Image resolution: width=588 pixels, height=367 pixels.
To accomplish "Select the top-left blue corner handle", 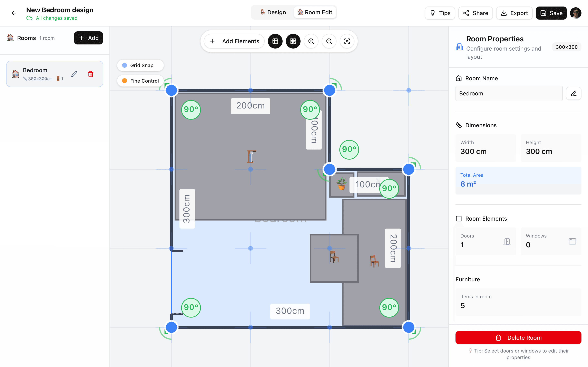I will [171, 90].
